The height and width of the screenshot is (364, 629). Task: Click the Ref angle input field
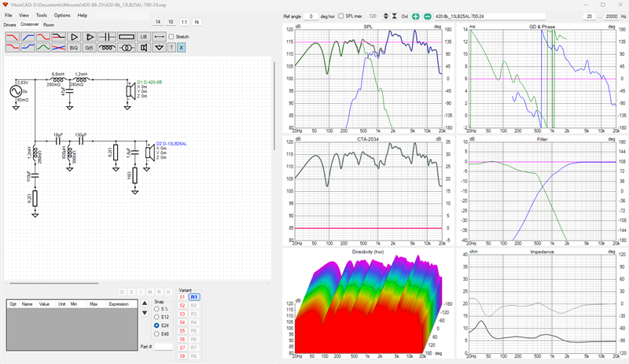[x=311, y=17]
